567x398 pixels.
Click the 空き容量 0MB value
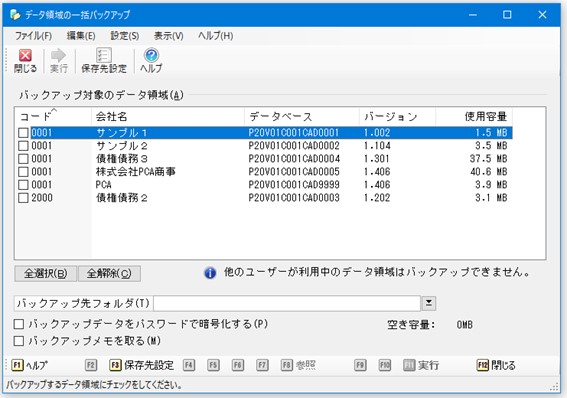pyautogui.click(x=464, y=325)
